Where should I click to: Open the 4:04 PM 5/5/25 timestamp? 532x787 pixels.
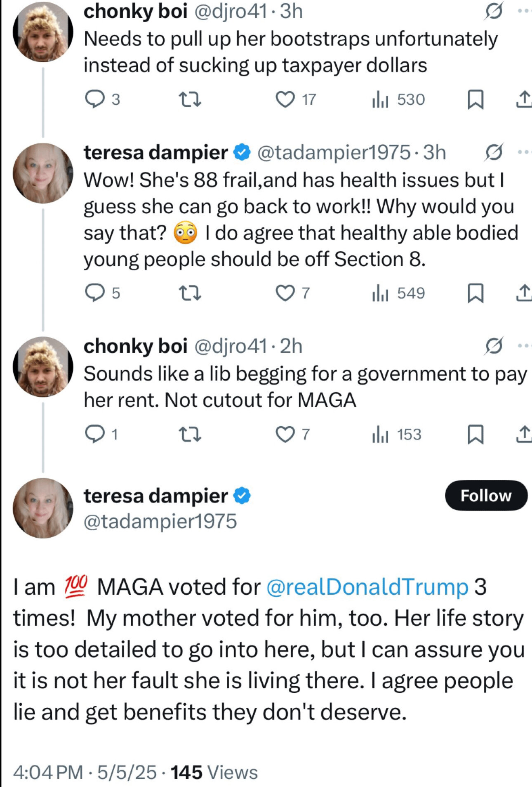click(x=85, y=772)
